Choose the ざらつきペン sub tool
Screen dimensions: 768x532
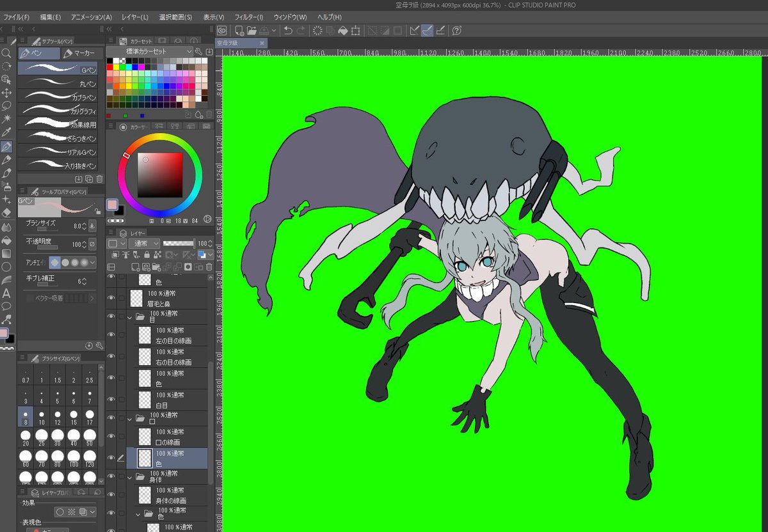click(58, 137)
